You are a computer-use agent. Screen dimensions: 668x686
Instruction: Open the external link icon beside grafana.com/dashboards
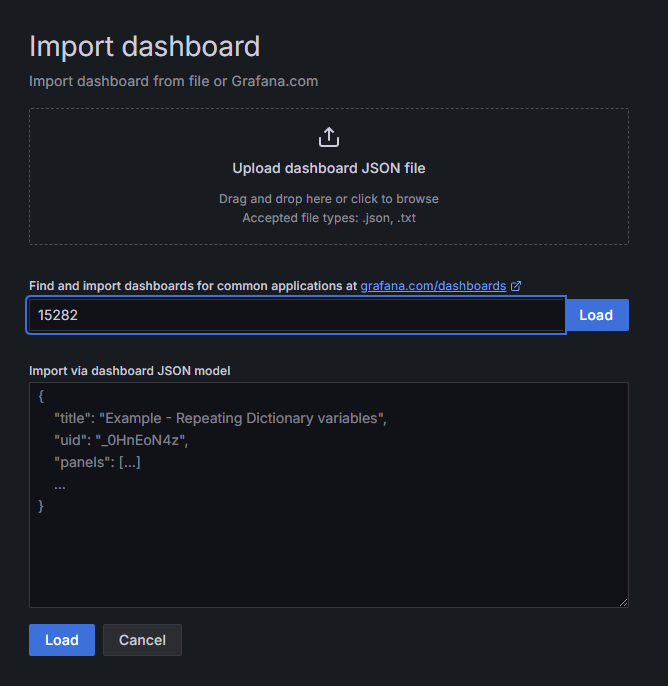[516, 286]
